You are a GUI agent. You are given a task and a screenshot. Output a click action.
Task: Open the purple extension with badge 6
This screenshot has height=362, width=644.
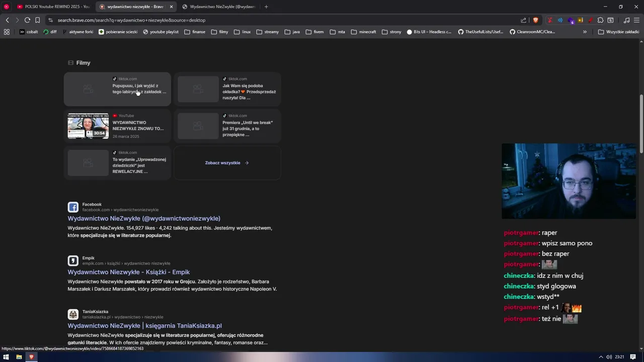click(x=571, y=21)
